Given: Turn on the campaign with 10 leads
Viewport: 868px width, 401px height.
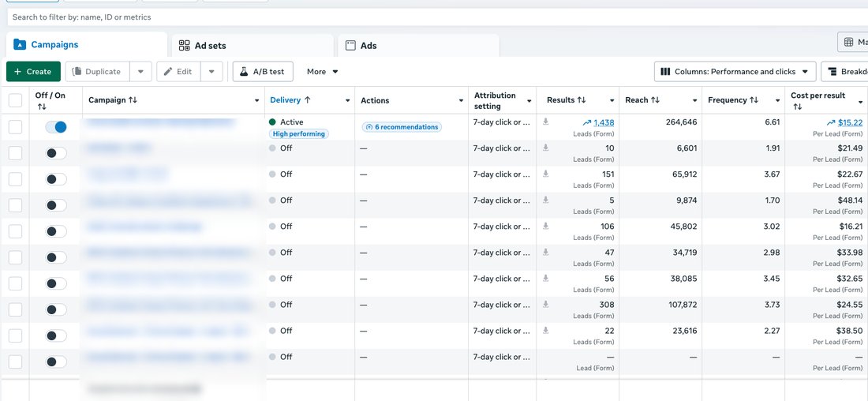Looking at the screenshot, I should (x=56, y=153).
